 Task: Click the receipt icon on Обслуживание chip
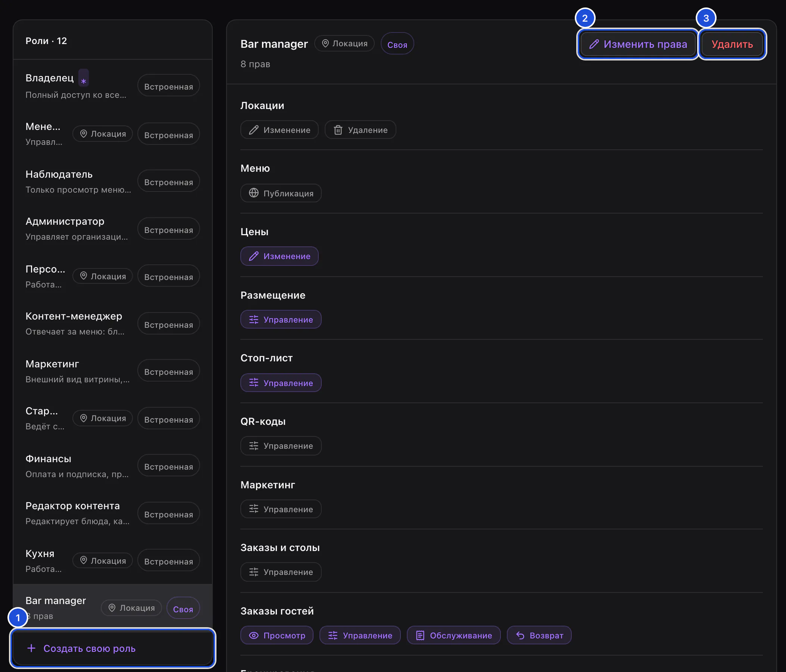click(x=420, y=635)
